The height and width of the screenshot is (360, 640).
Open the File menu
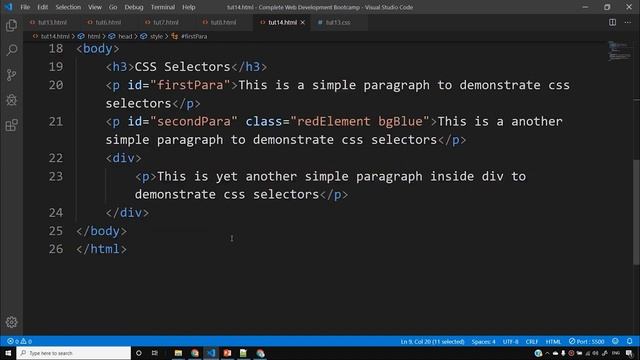click(25, 7)
